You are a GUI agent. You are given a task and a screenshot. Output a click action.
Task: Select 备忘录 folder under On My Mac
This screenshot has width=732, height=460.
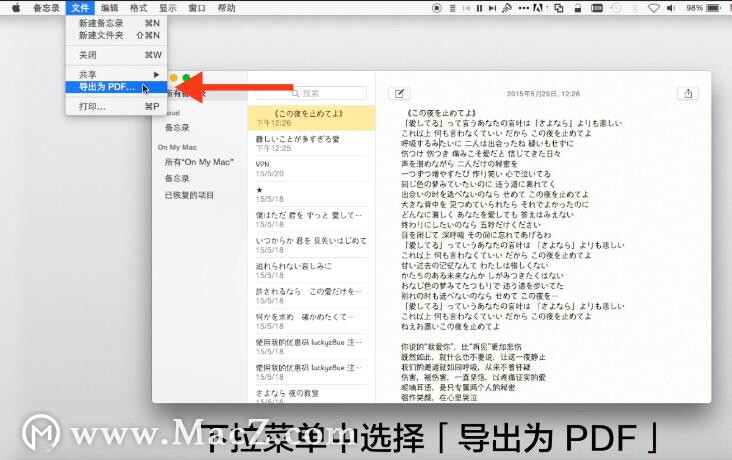(x=177, y=178)
